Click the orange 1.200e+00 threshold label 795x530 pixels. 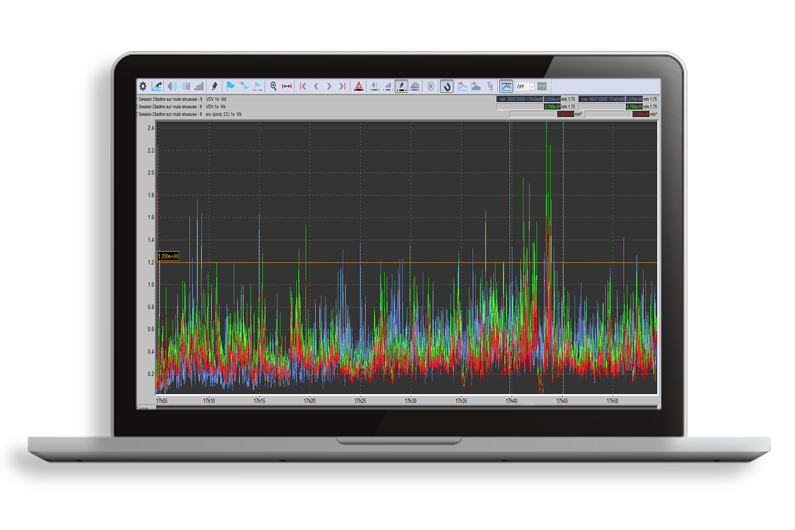coord(168,257)
